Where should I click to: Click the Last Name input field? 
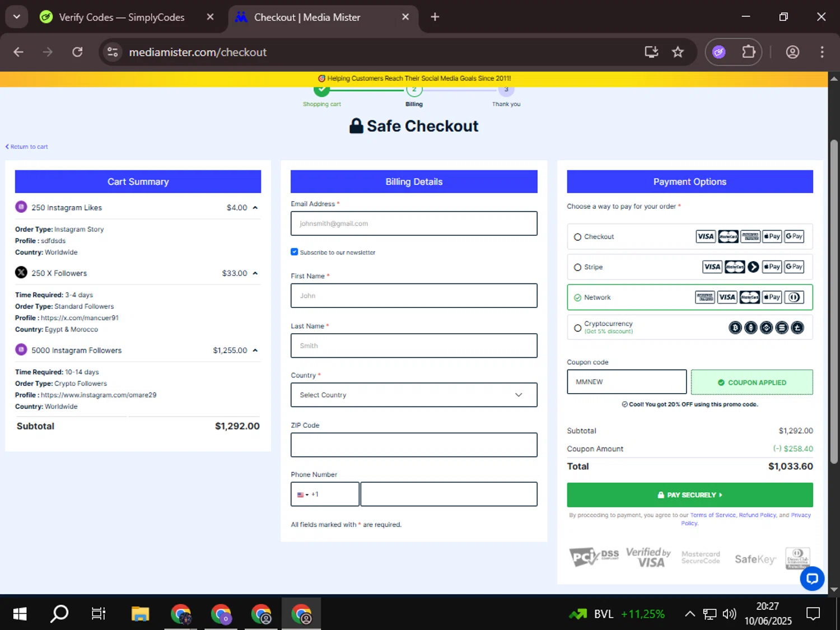[414, 346]
